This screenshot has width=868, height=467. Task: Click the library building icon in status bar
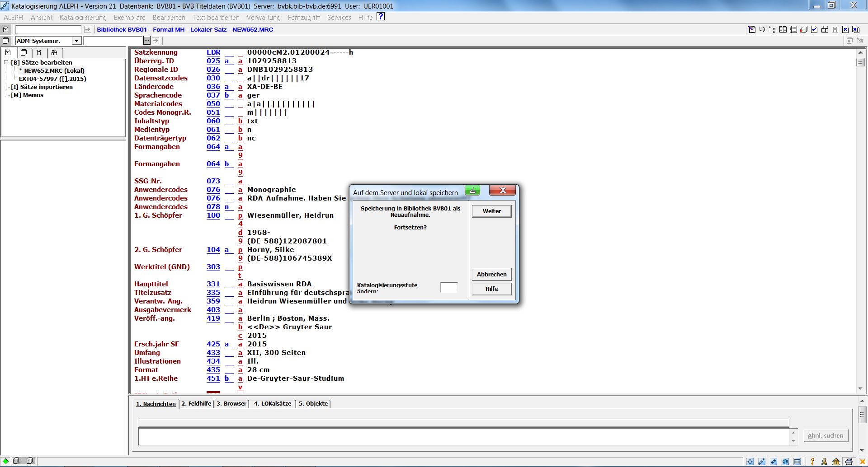pos(836,462)
